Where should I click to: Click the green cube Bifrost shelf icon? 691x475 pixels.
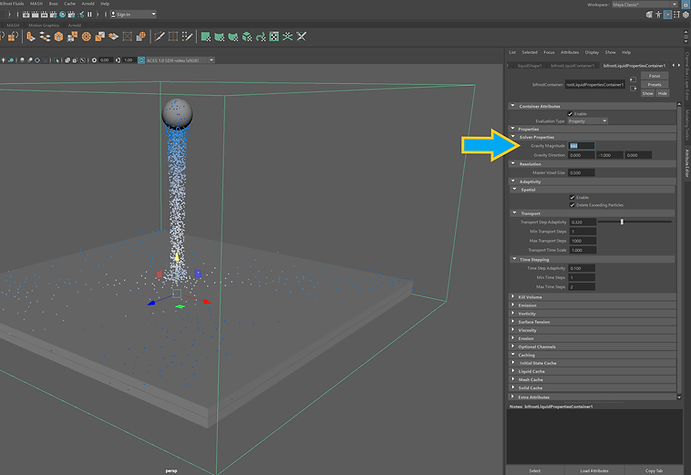(x=247, y=37)
